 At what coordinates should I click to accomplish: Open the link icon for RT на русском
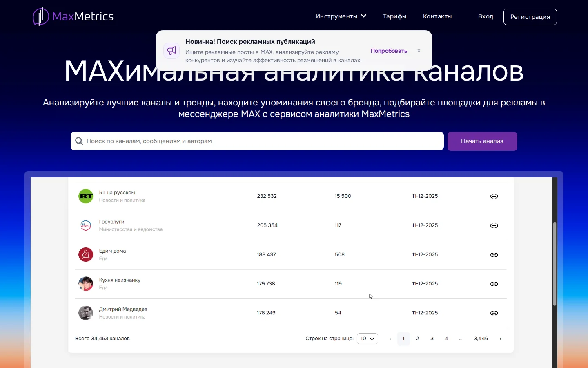(x=494, y=196)
